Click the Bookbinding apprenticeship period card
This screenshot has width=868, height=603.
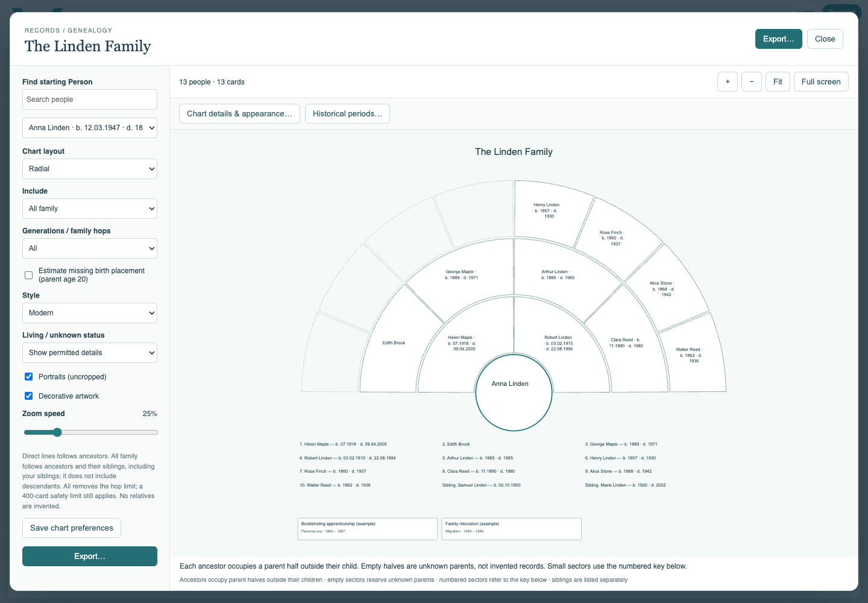(367, 529)
